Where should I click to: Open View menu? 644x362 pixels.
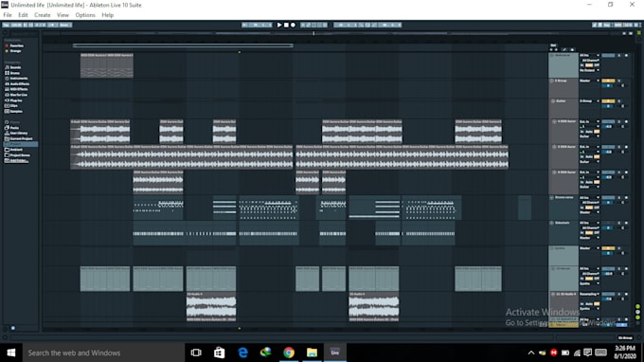click(x=63, y=15)
